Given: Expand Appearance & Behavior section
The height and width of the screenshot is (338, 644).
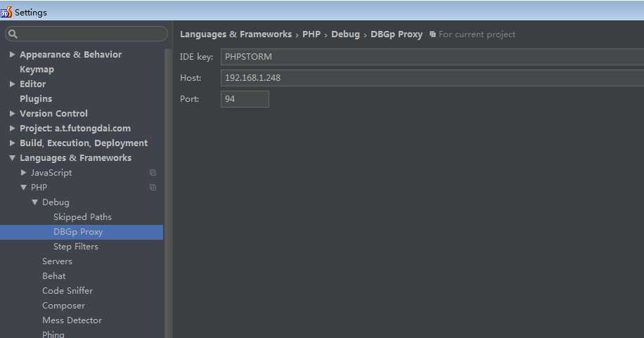Looking at the screenshot, I should (13, 54).
